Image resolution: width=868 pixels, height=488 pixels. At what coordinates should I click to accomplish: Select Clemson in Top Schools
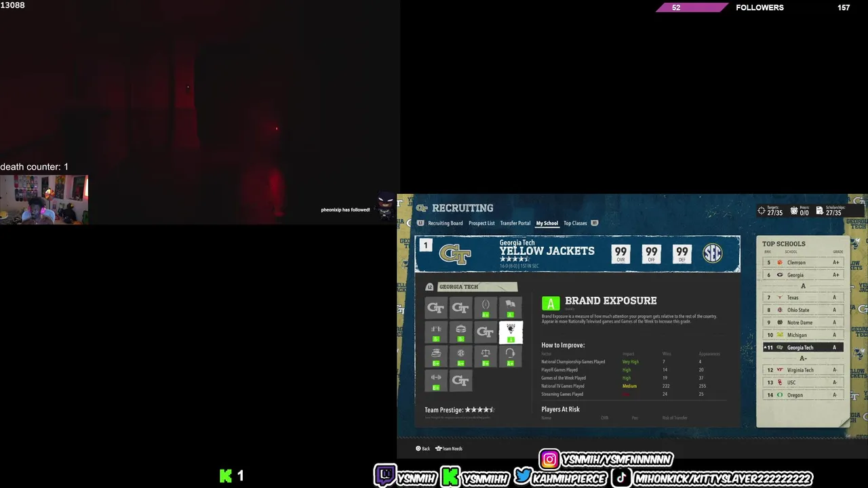coord(804,262)
